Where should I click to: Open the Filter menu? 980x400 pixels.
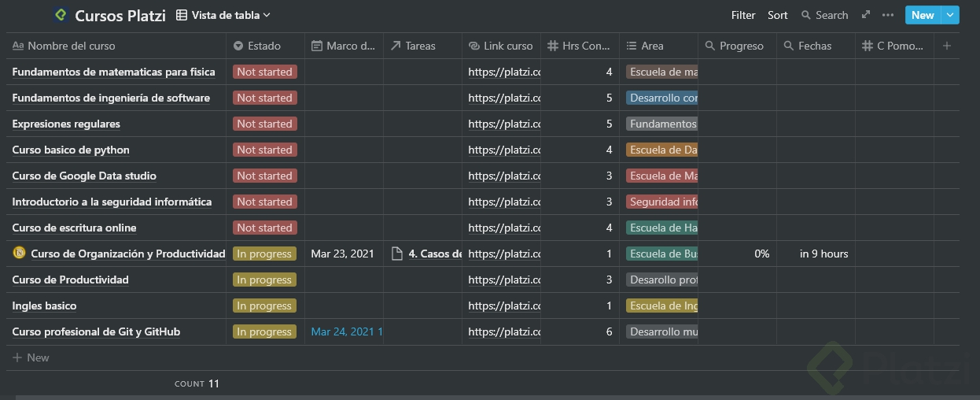coord(743,15)
